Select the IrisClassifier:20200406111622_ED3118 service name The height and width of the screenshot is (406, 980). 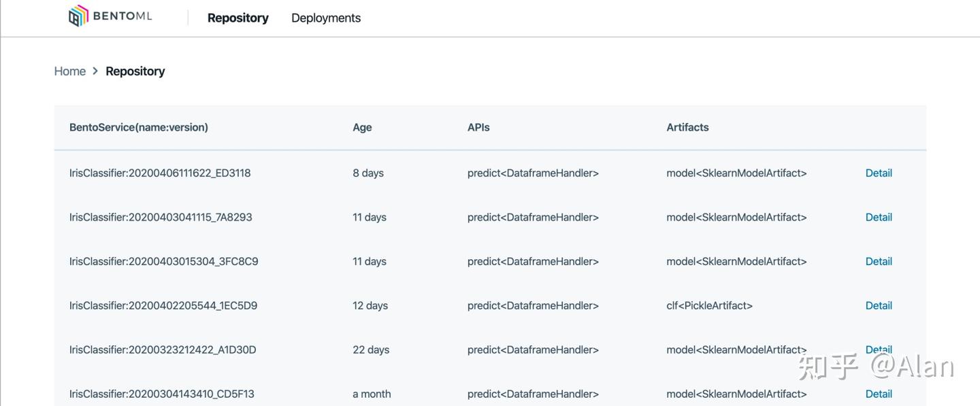pyautogui.click(x=160, y=173)
